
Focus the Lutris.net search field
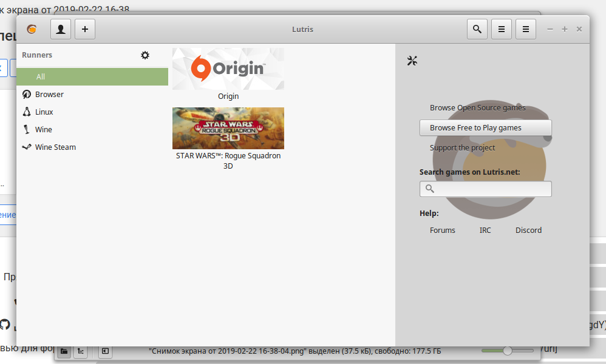pos(485,189)
